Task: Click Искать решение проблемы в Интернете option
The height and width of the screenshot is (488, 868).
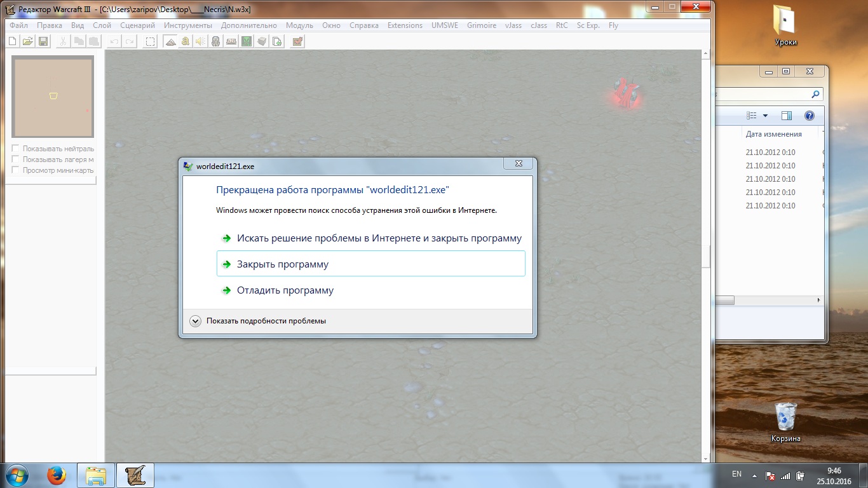Action: [x=371, y=238]
